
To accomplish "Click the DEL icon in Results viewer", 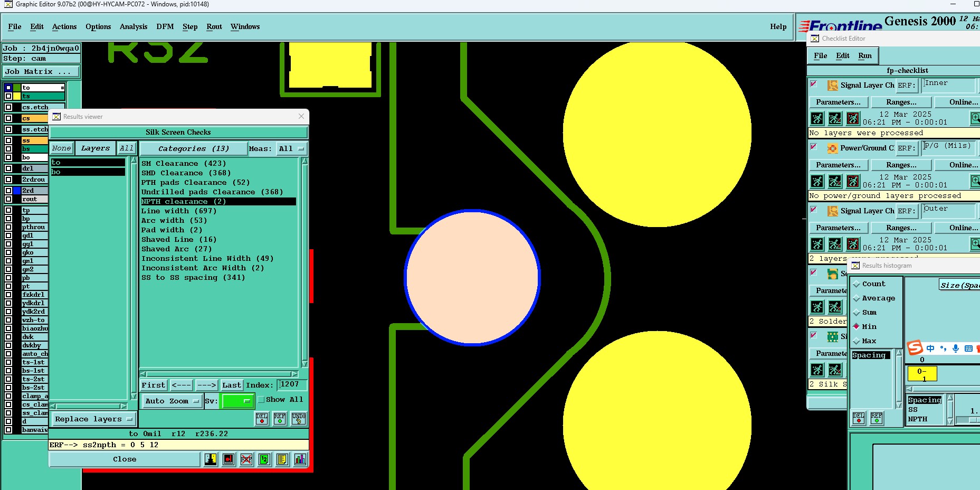I will click(x=262, y=419).
